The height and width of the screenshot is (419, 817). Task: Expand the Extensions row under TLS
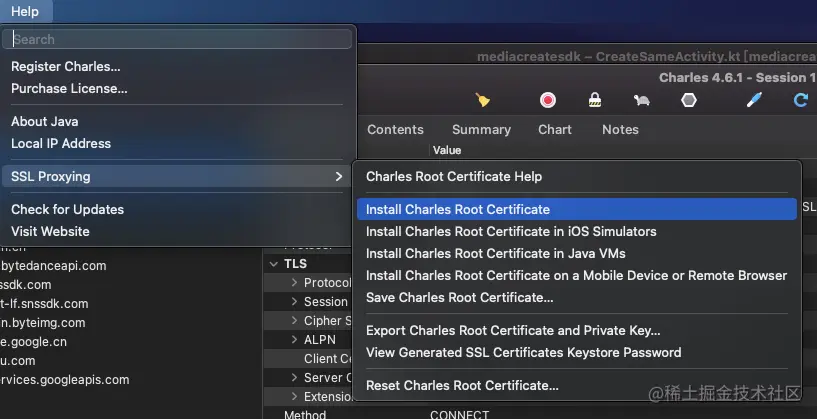click(294, 397)
